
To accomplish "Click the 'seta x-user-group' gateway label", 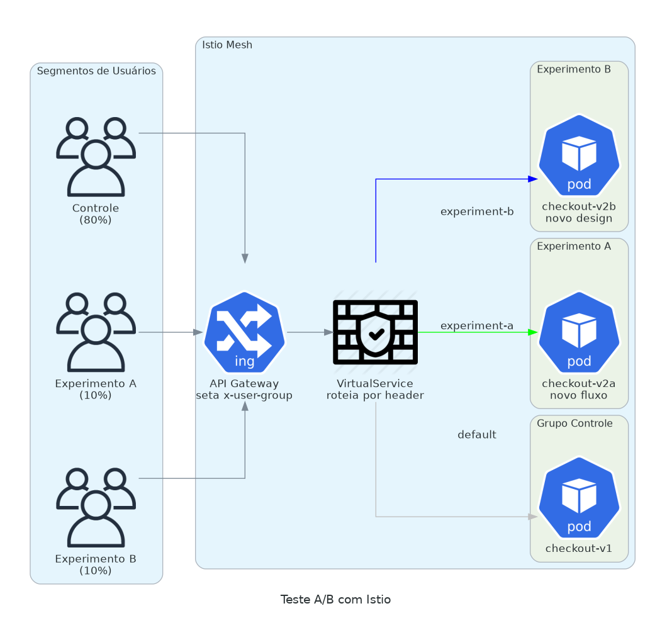I will coord(244,395).
